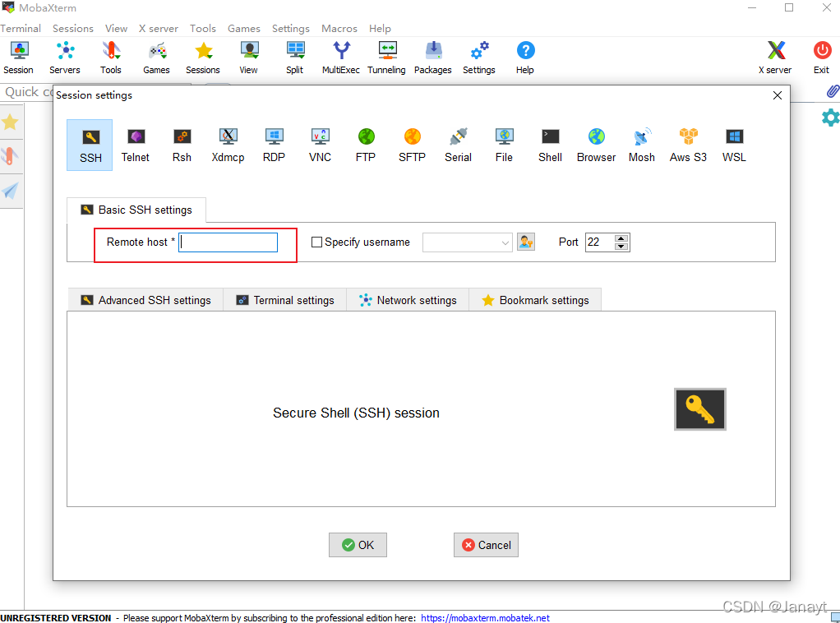Choose the RDP session type
The image size is (840, 623).
pos(275,145)
